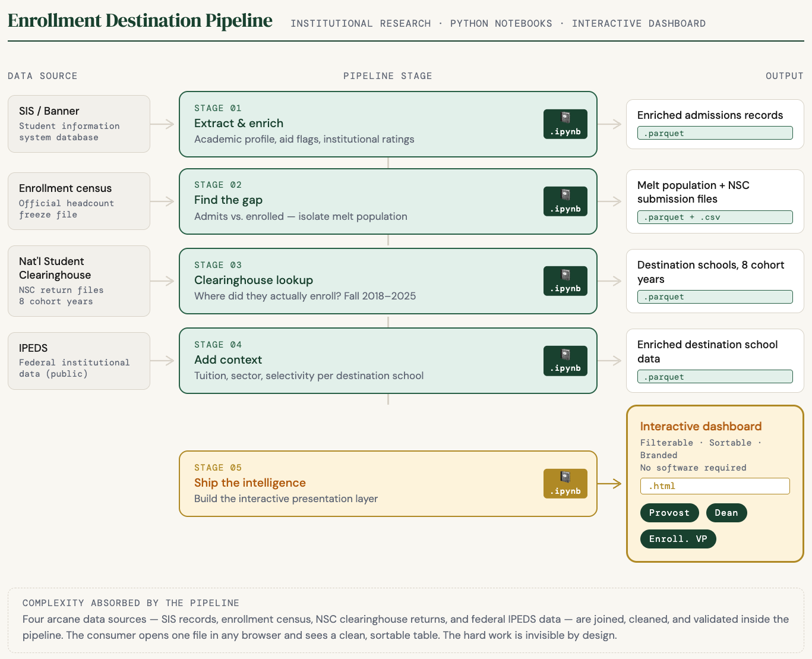Click the Stage 03 .ipynb notebook icon
Viewport: 812px width, 659px height.
565,281
